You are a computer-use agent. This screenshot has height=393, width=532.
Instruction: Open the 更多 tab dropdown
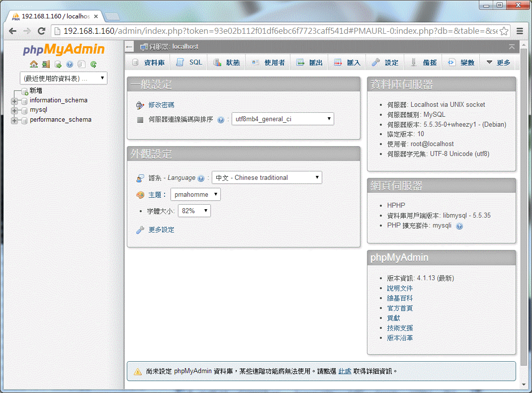pos(498,63)
